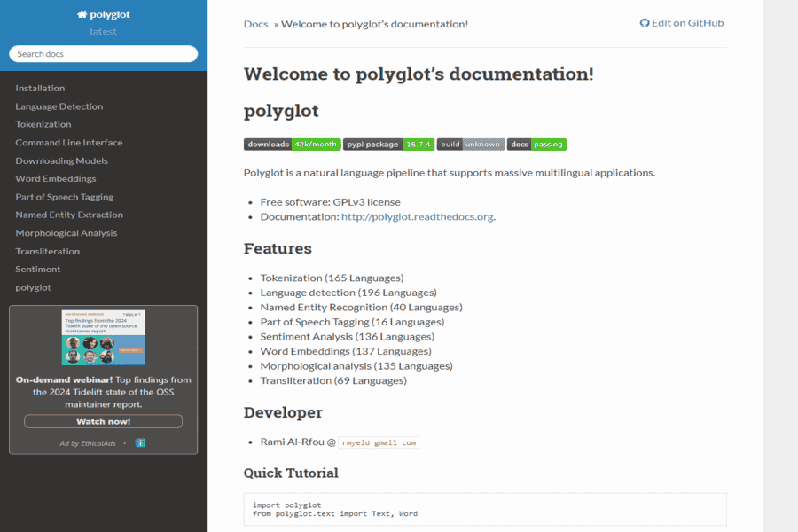
Task: Click the docs passing badge
Action: (x=536, y=144)
